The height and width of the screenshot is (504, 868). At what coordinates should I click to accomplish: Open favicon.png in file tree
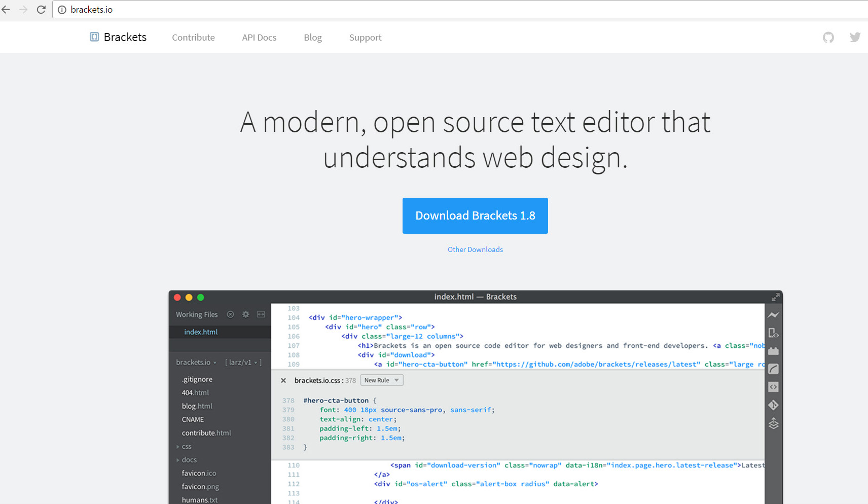click(200, 487)
